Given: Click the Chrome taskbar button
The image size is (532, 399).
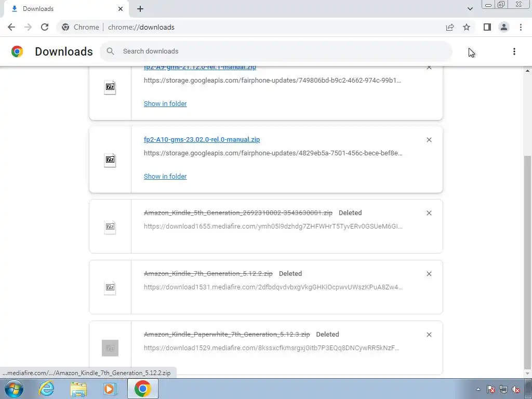Looking at the screenshot, I should 142,389.
